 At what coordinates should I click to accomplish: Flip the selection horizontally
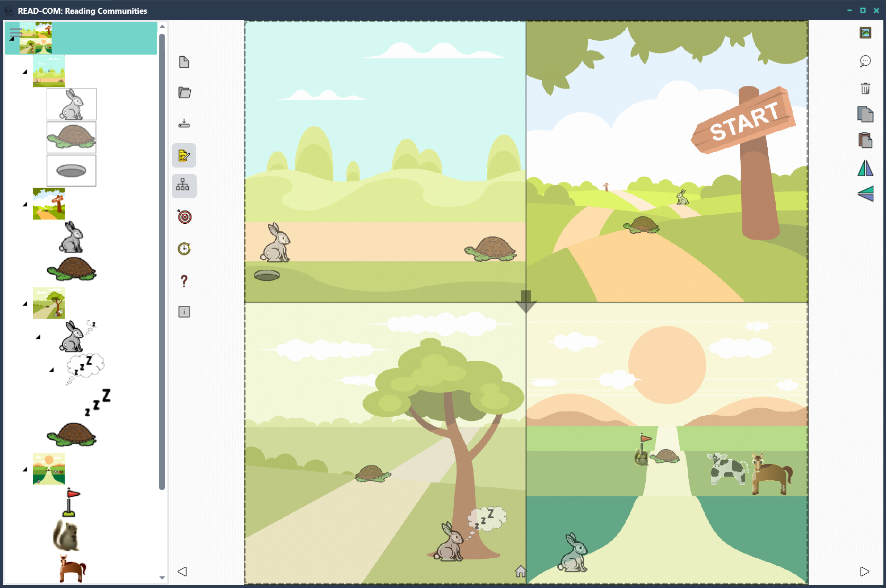pyautogui.click(x=865, y=168)
